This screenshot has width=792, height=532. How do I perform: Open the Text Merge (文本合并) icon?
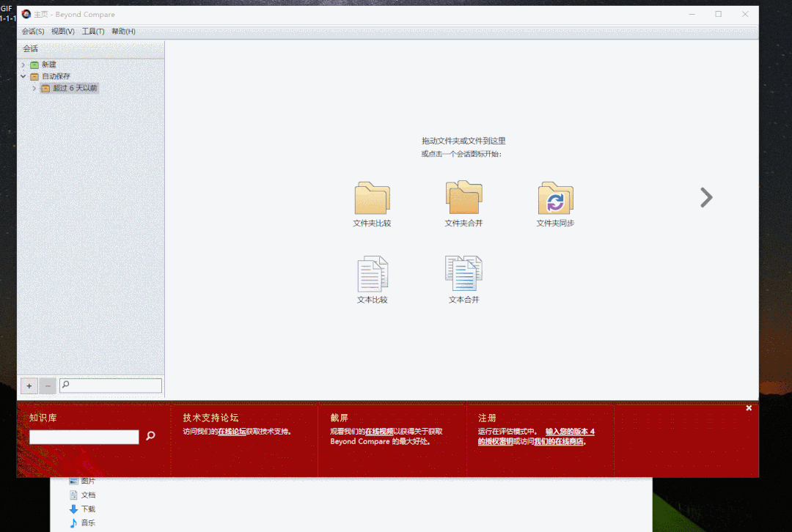click(463, 273)
